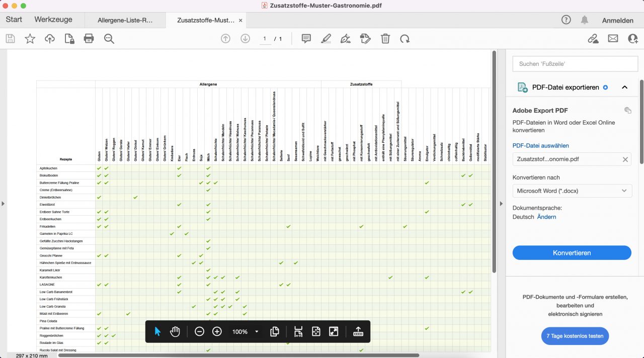Add a comment with speech bubble icon
This screenshot has width=644, height=358.
pos(306,39)
